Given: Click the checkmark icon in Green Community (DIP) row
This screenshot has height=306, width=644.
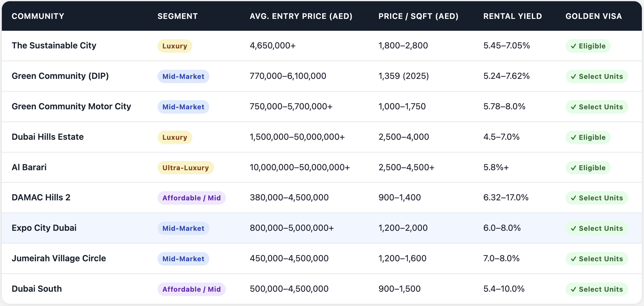Looking at the screenshot, I should click(x=573, y=77).
